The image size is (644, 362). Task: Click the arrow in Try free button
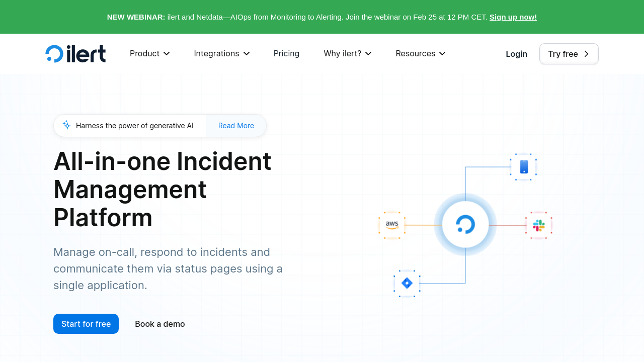click(586, 54)
